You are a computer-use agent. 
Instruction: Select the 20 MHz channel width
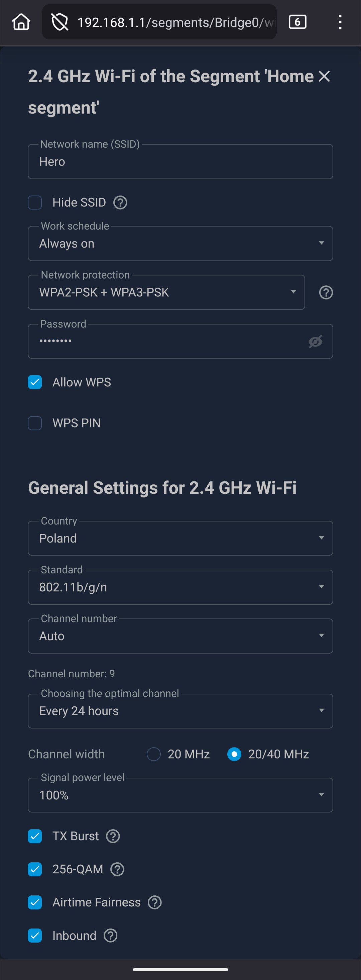click(x=154, y=754)
